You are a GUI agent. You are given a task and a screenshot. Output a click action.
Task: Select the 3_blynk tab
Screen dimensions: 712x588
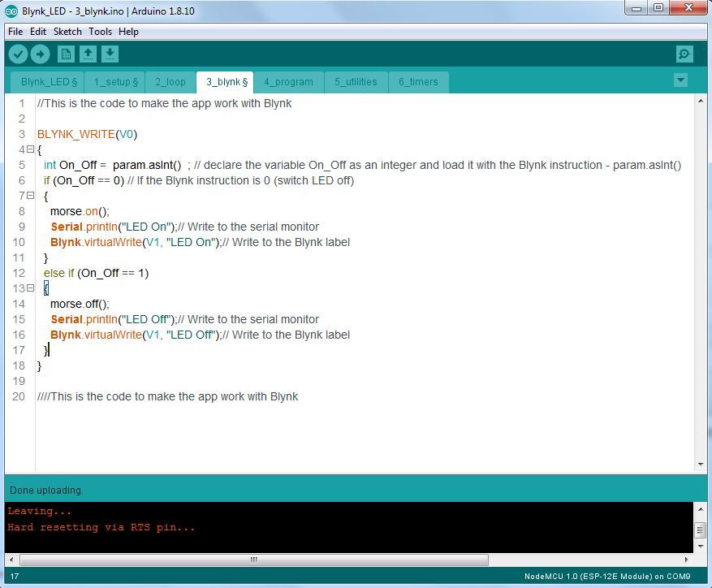pos(225,82)
